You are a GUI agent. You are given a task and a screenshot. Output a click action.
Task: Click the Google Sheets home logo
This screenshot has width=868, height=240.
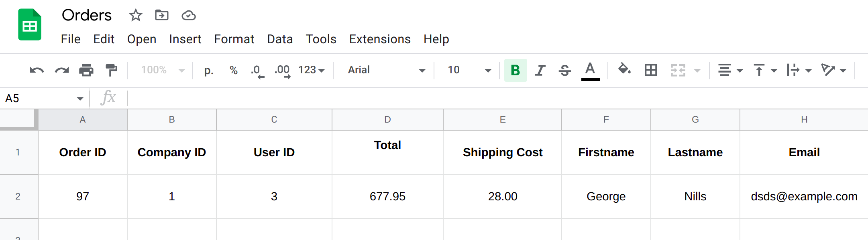tap(30, 24)
